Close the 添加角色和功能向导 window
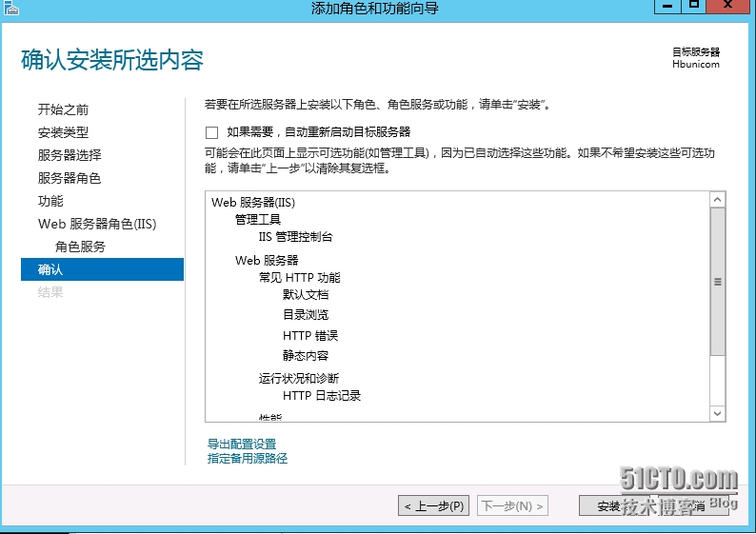756x534 pixels. (x=728, y=7)
